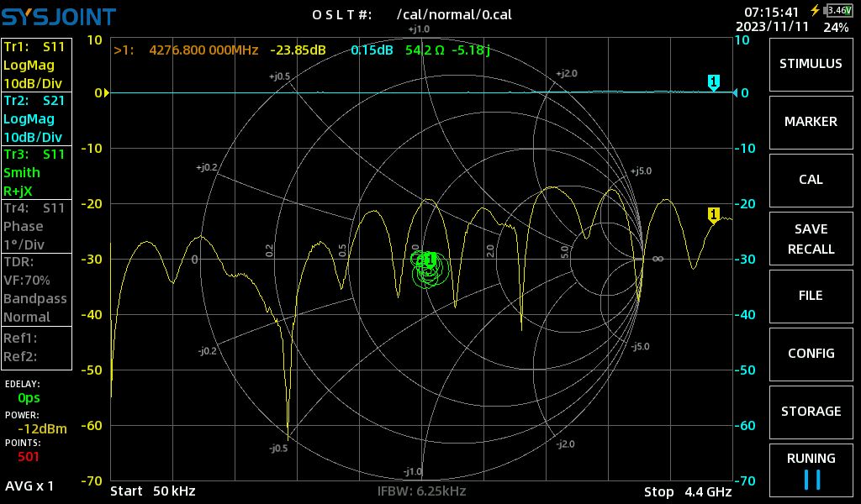Screen dimensions: 861x504
Task: Open the STORAGE menu
Action: click(811, 412)
